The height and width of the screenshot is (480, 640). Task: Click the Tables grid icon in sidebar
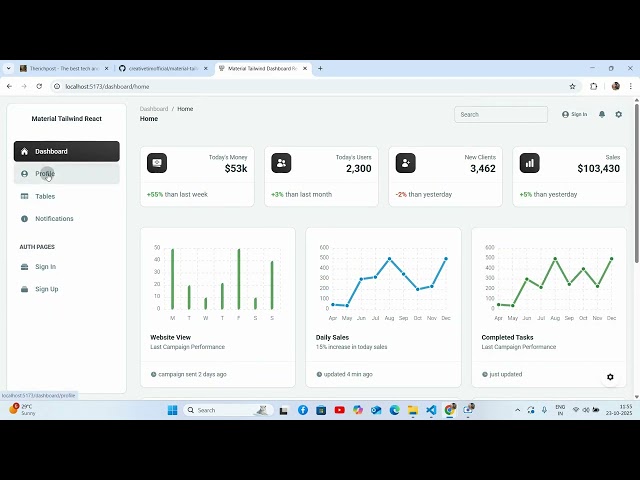pos(24,196)
